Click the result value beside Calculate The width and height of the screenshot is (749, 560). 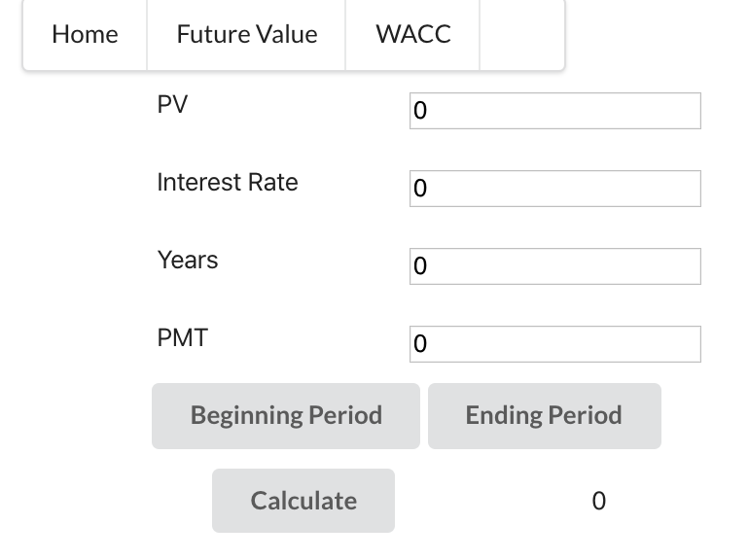tap(598, 502)
